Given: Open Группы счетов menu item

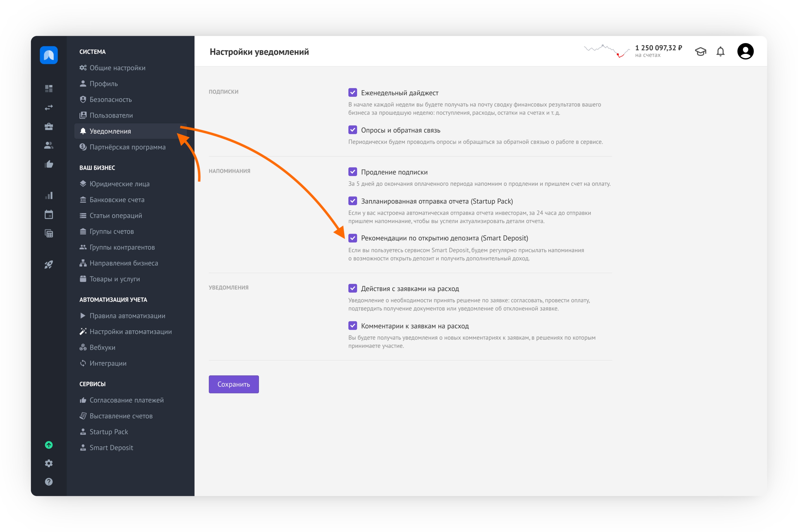Looking at the screenshot, I should pyautogui.click(x=130, y=231).
